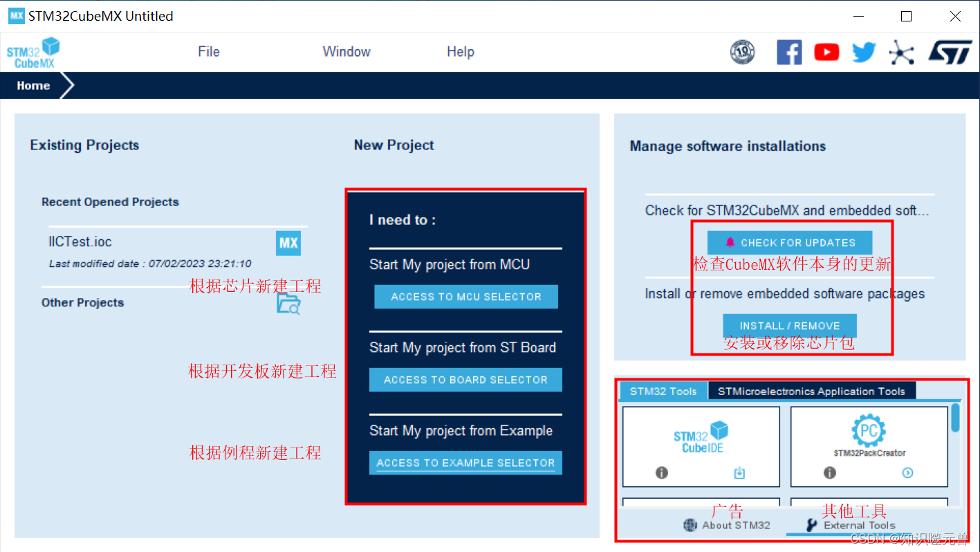
Task: Browse Other Projects folder search icon
Action: (289, 304)
